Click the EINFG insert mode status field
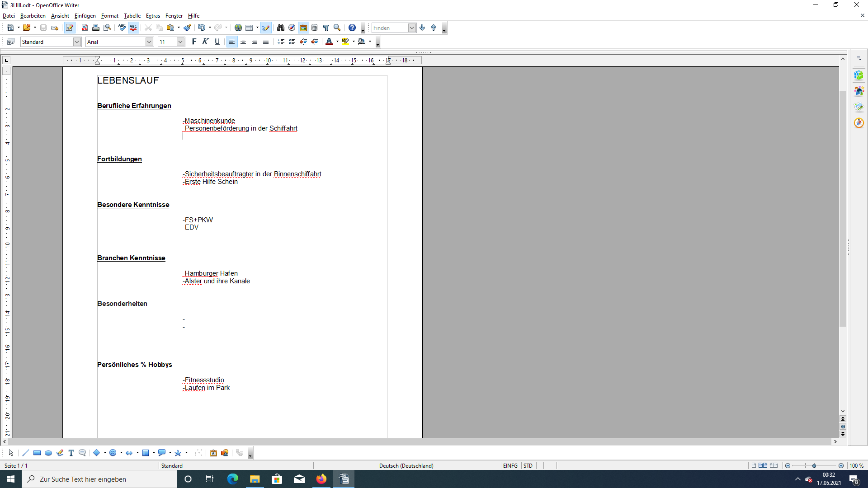The image size is (868, 488). [x=510, y=465]
